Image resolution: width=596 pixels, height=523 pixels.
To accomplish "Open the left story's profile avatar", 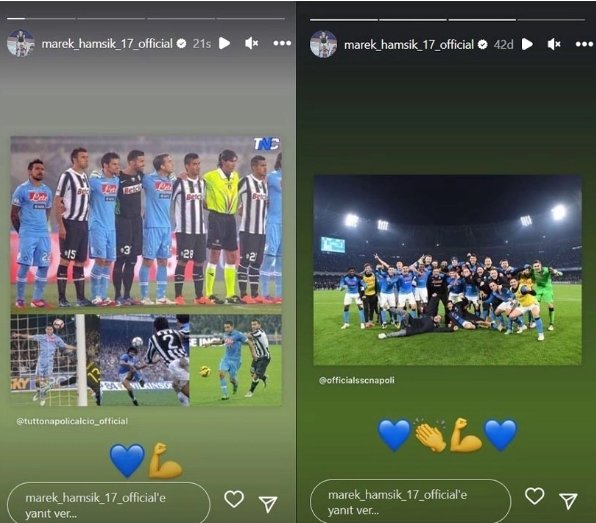I will [x=21, y=43].
